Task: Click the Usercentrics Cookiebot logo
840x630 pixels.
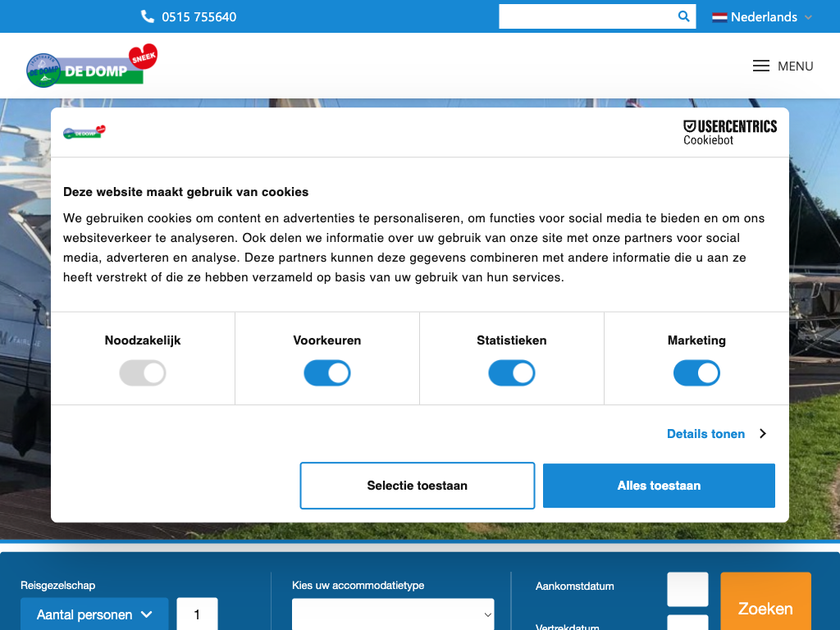Action: [x=729, y=132]
